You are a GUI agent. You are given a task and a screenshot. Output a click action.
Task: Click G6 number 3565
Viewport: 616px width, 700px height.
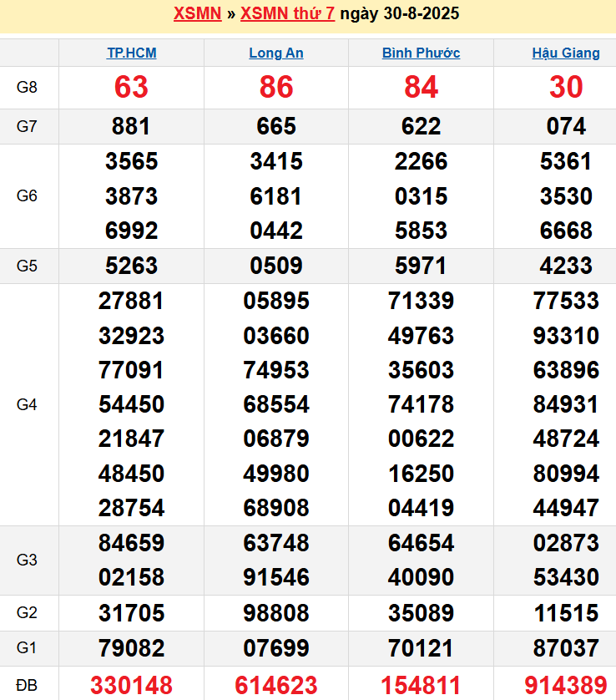pos(132,161)
